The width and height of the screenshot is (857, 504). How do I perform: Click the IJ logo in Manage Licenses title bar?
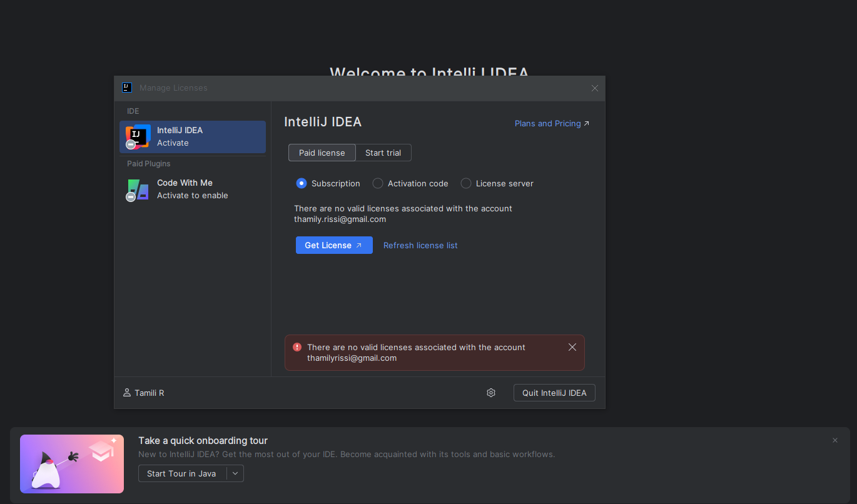pos(127,88)
